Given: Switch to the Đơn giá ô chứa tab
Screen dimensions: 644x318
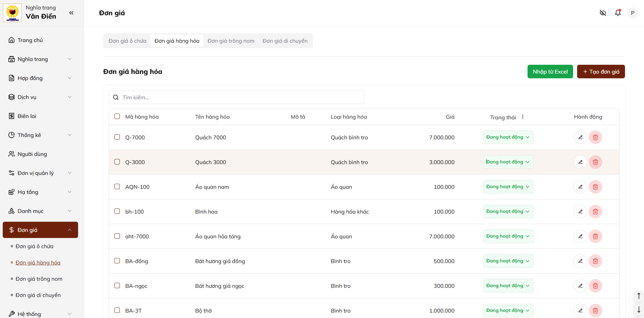Looking at the screenshot, I should pyautogui.click(x=127, y=41).
